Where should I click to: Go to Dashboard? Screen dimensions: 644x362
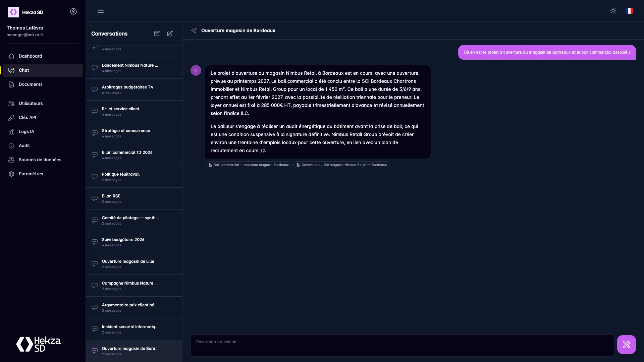(43, 56)
